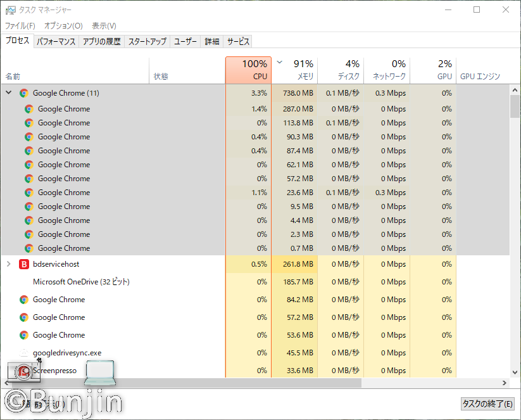Switch to the サービス tab
521x420 pixels.
click(238, 42)
